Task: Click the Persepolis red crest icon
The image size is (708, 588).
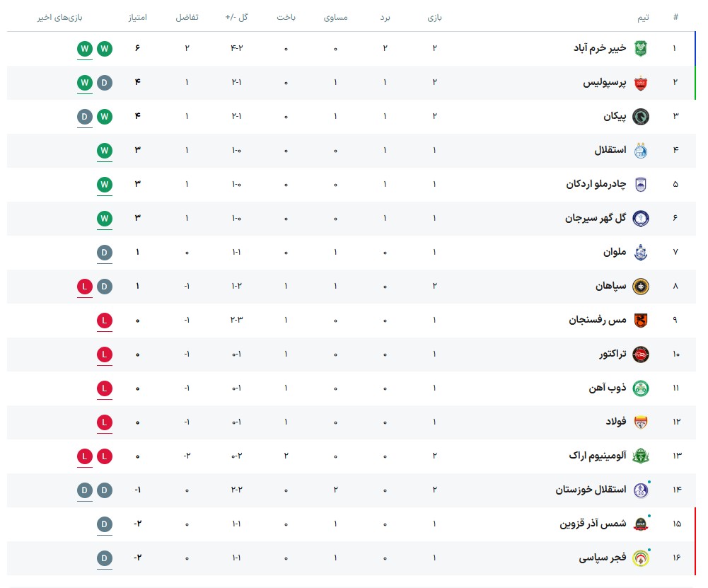Action: pos(641,83)
